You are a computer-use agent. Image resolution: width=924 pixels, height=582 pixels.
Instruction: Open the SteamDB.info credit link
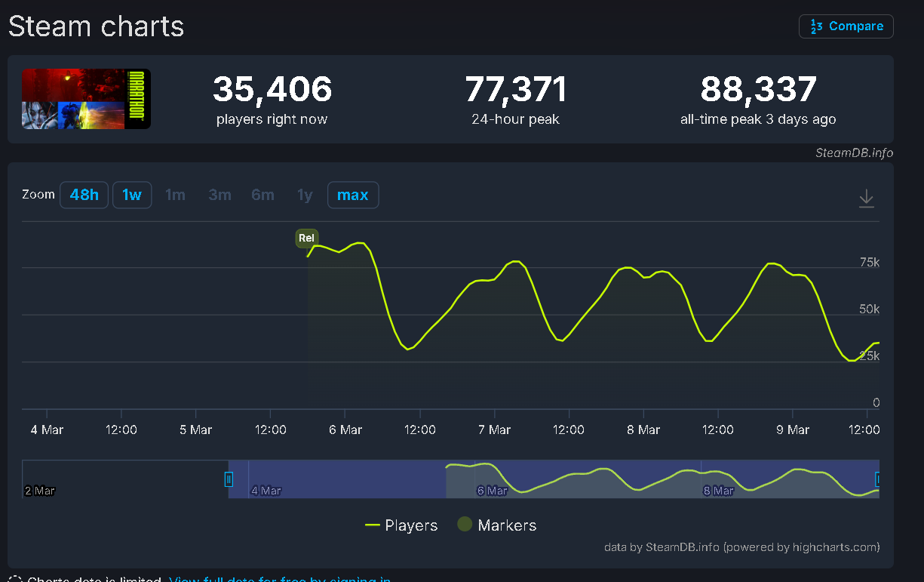(x=854, y=152)
